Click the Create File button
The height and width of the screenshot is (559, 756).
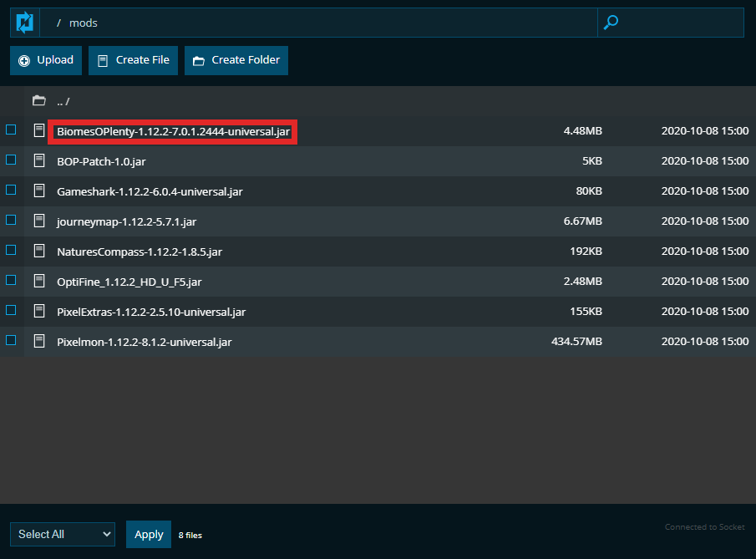(x=133, y=60)
